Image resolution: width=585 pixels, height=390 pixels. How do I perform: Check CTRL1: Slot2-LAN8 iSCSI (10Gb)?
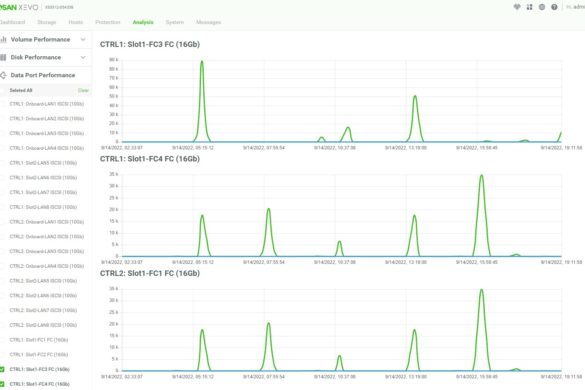coord(43,207)
